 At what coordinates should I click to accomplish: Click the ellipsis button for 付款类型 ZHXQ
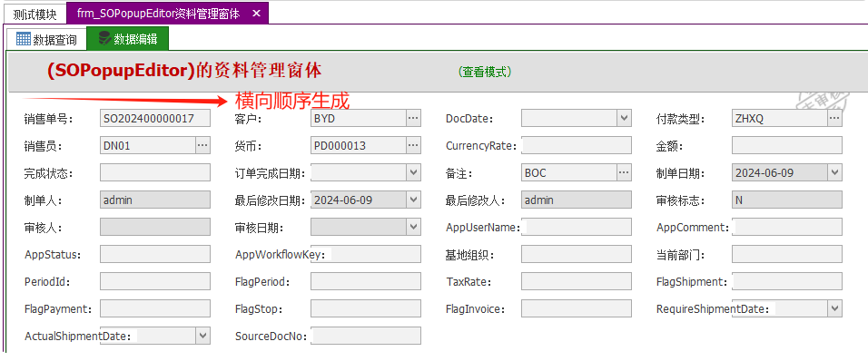[834, 118]
